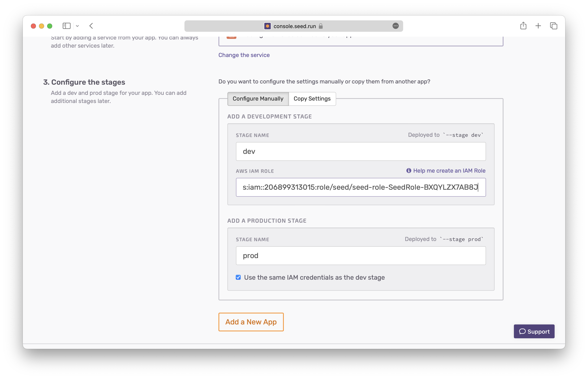Click the prod stage name input field
The height and width of the screenshot is (379, 588).
(361, 256)
